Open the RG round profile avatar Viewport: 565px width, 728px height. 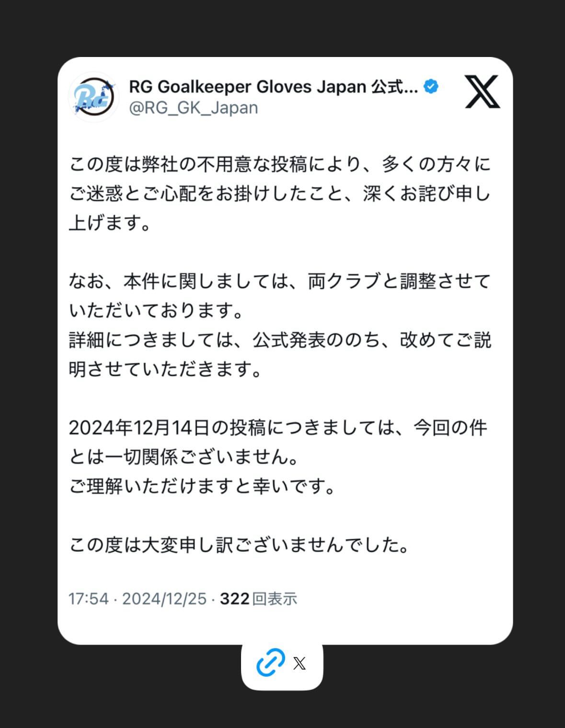94,97
